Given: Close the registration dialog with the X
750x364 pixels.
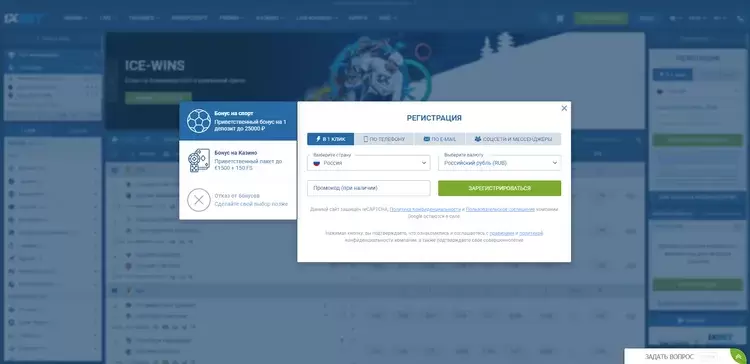Looking at the screenshot, I should tap(564, 108).
